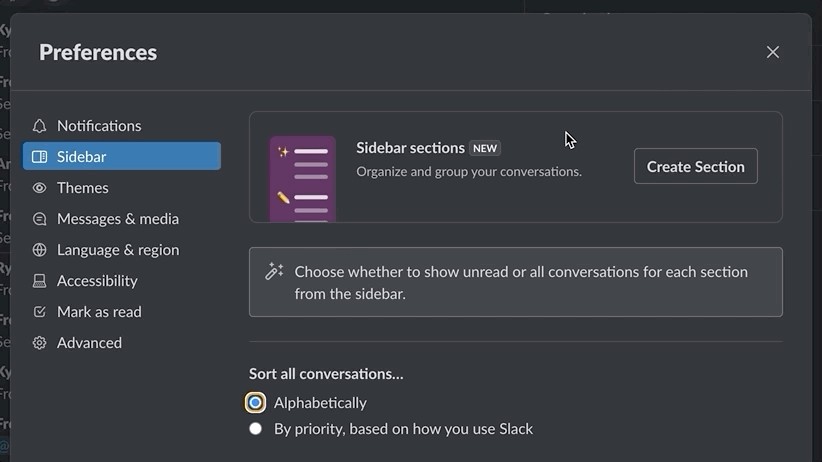Click the 'Sort all conversations...' label
This screenshot has height=462, width=822.
pos(326,374)
